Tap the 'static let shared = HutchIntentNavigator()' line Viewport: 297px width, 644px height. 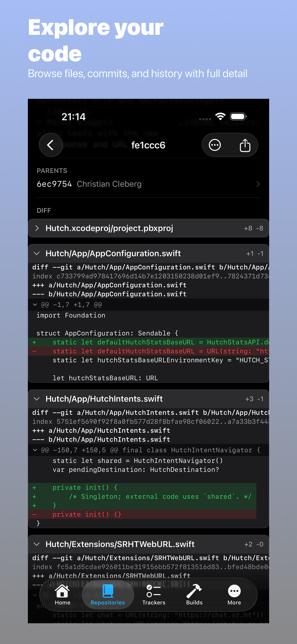[x=137, y=460]
